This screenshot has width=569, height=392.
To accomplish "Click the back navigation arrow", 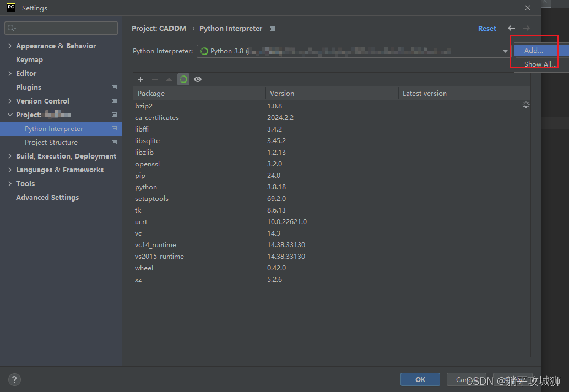I will [x=511, y=28].
